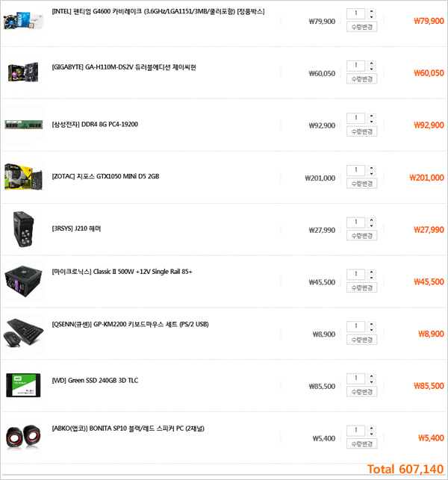Click the WD Green SSD product image
The width and height of the screenshot is (448, 480).
click(x=23, y=385)
